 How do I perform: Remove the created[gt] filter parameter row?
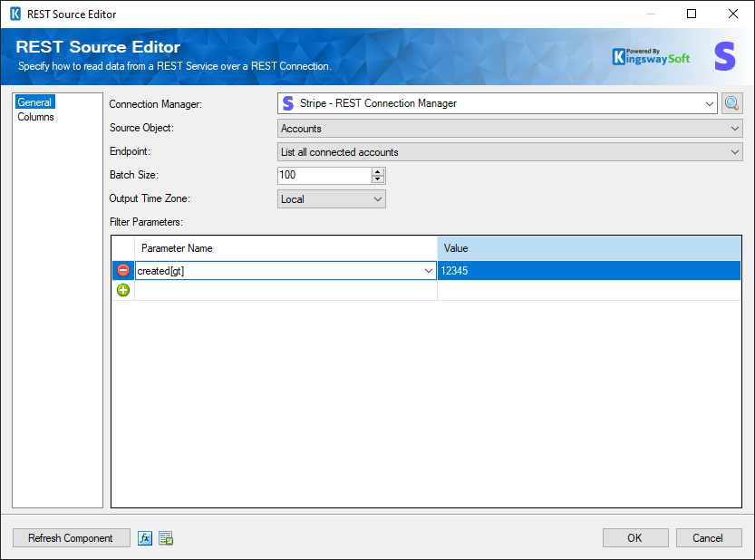pyautogui.click(x=123, y=270)
